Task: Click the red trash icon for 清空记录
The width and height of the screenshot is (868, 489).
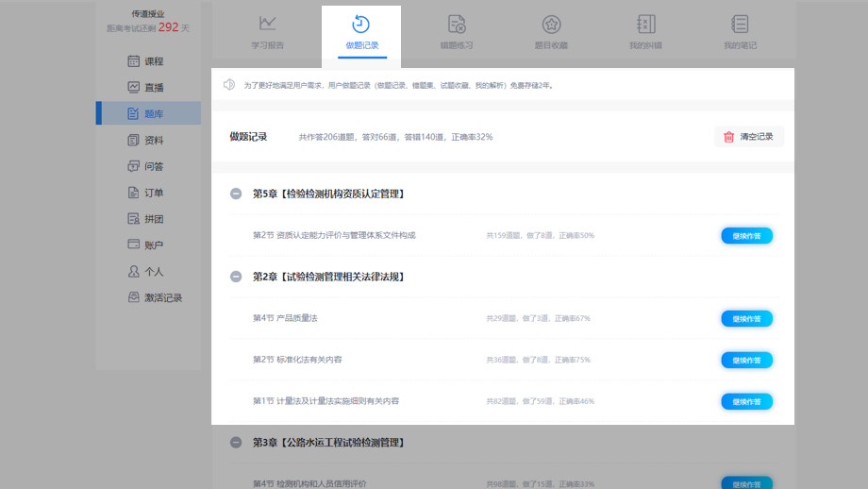Action: tap(728, 137)
